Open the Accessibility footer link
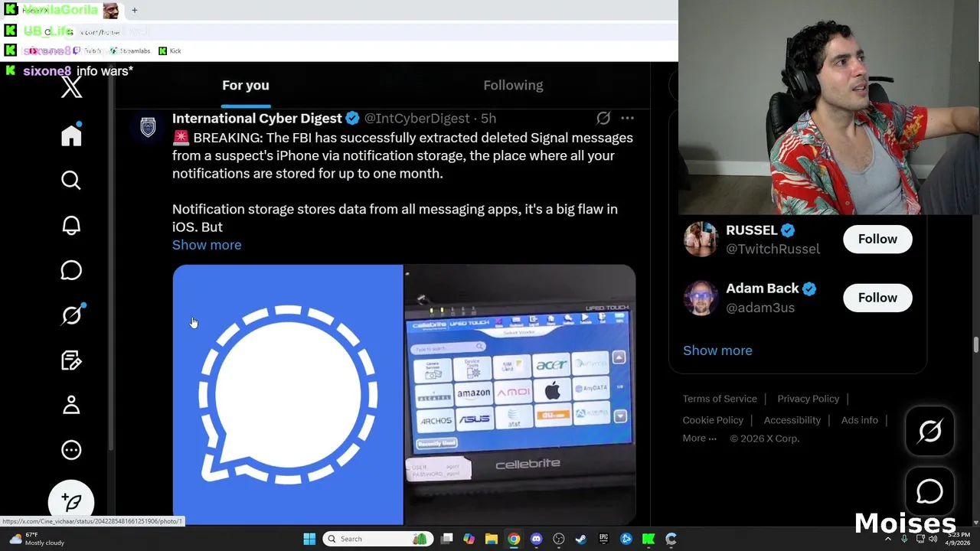Image resolution: width=980 pixels, height=551 pixels. (792, 420)
